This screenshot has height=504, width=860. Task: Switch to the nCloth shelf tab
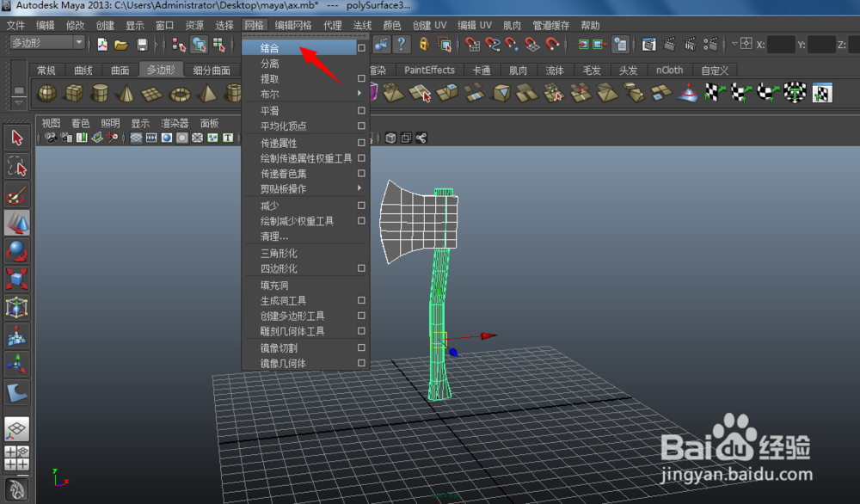(669, 71)
